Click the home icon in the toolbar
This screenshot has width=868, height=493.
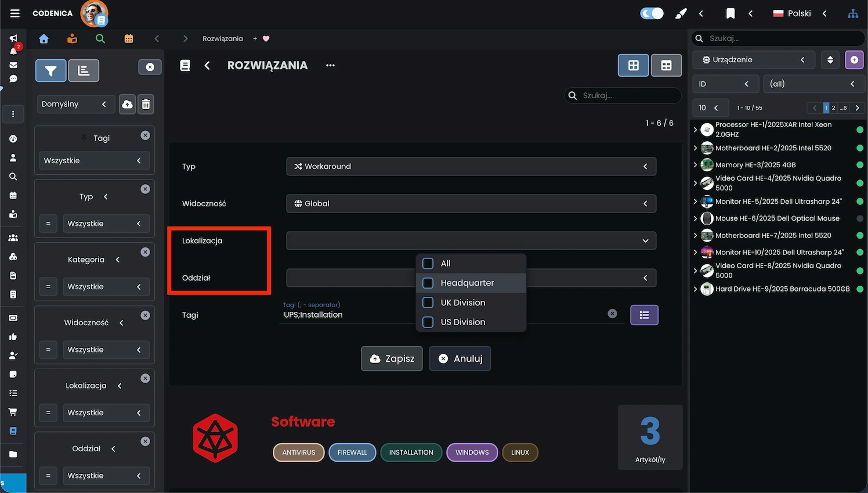coord(44,39)
